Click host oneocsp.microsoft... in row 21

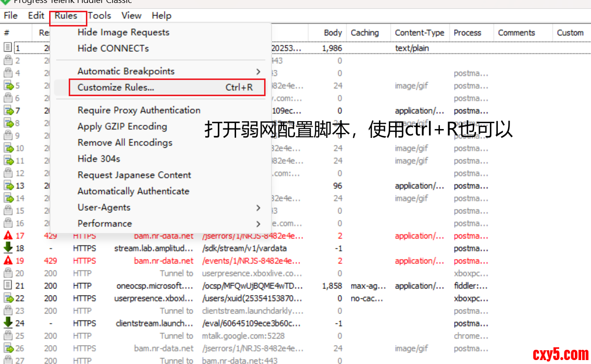tap(155, 286)
